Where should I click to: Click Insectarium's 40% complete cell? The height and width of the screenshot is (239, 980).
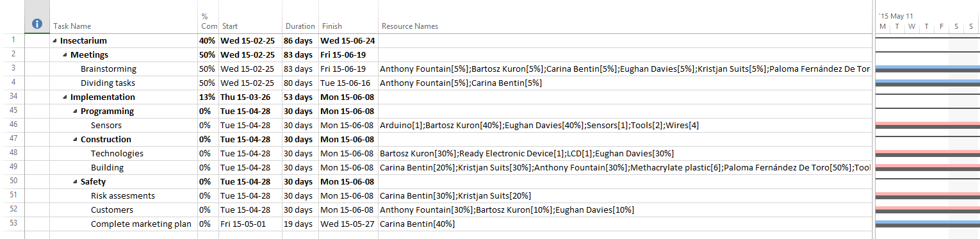[x=208, y=41]
